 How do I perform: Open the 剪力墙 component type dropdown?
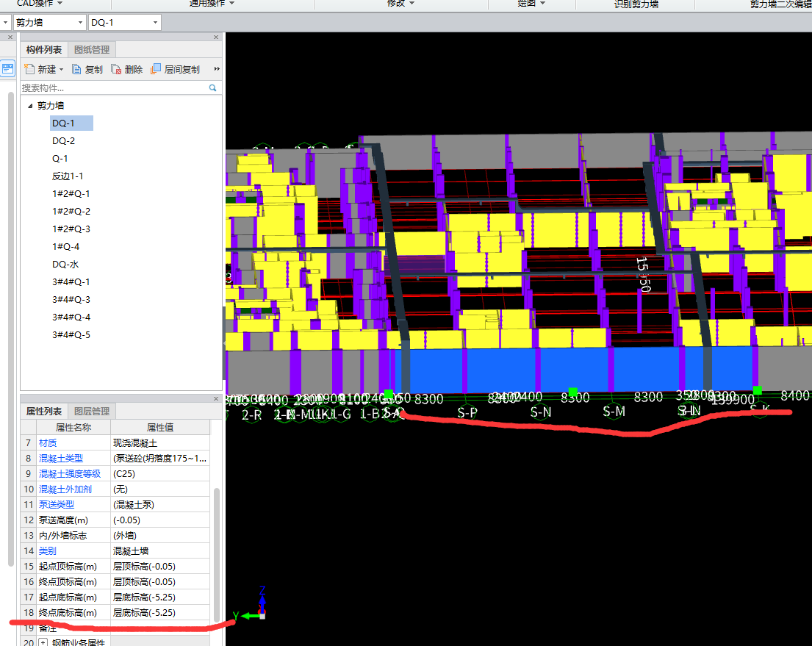point(79,23)
